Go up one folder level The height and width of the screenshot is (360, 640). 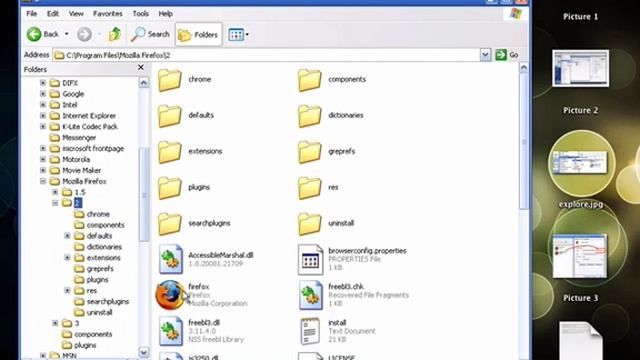[115, 34]
